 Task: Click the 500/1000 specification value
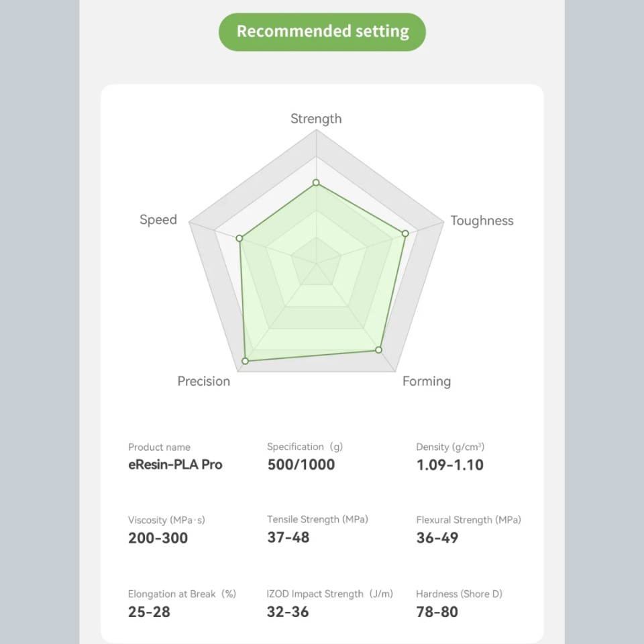(301, 464)
